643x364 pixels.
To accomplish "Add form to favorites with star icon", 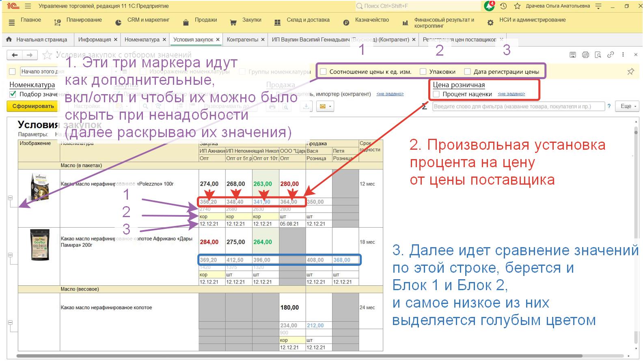I will coord(47,55).
